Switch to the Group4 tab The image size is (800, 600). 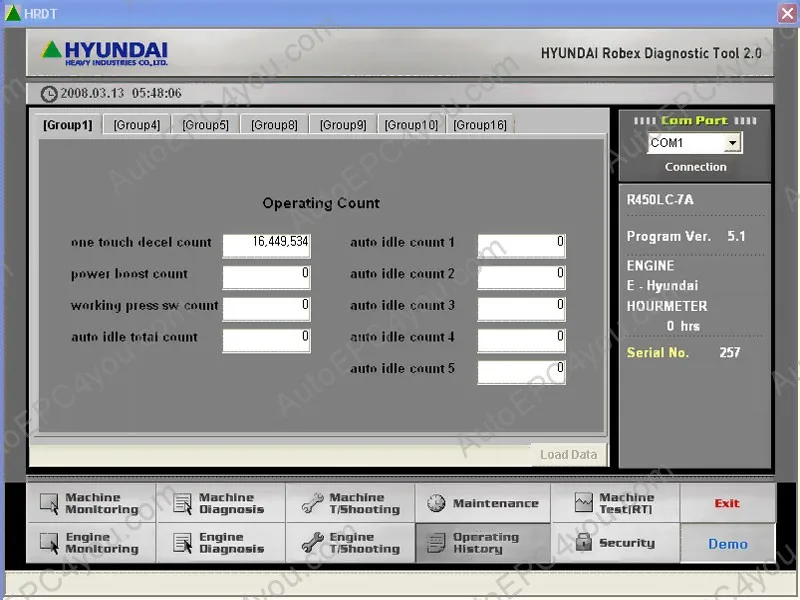pos(136,124)
